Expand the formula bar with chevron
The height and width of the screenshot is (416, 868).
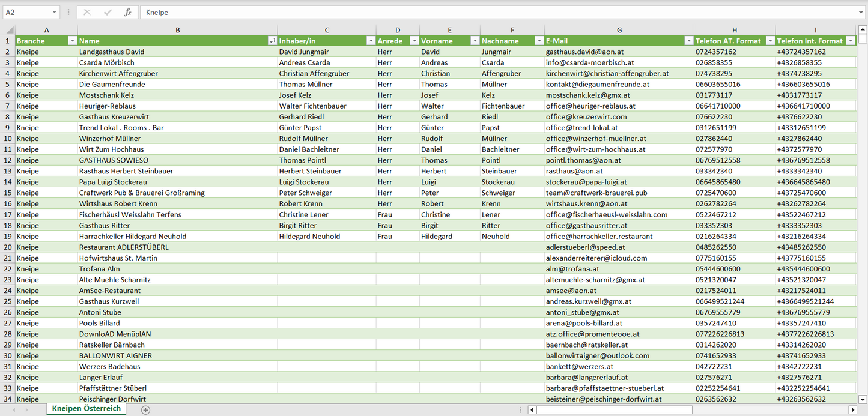(861, 12)
